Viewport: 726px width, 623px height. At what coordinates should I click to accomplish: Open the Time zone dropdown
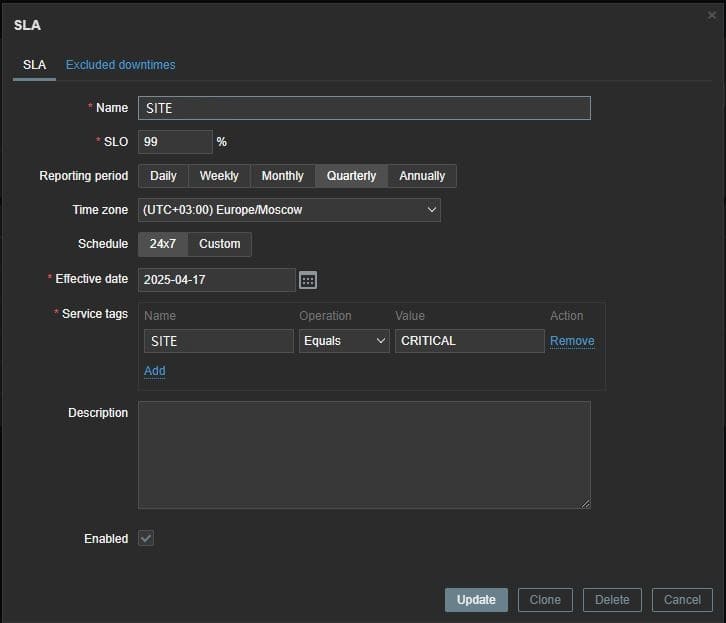coord(289,210)
